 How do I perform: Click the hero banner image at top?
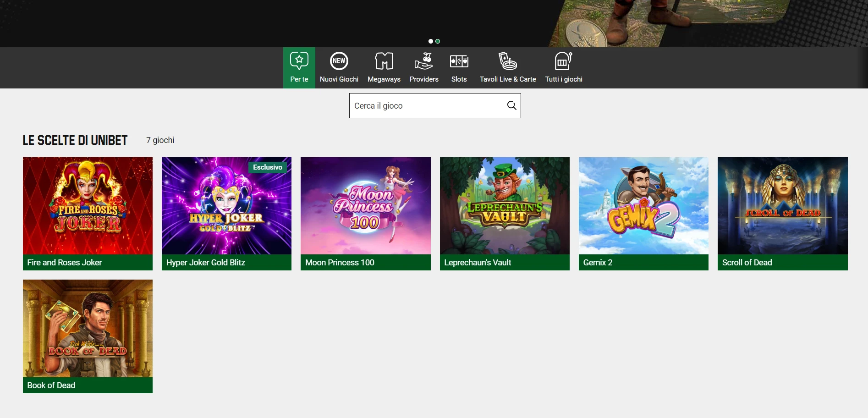coord(434,23)
